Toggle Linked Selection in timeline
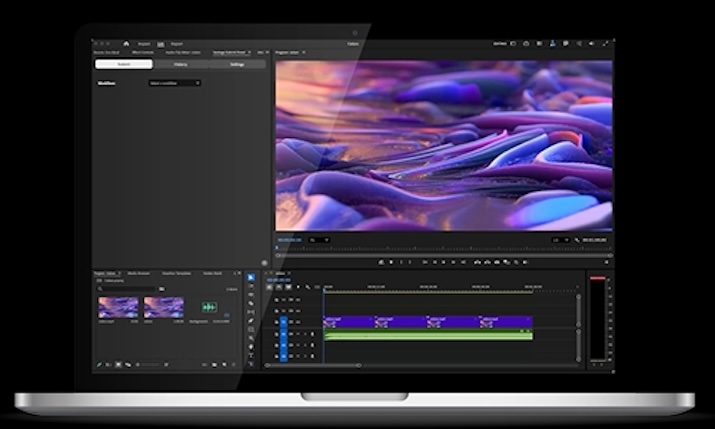715x429 pixels. pos(289,287)
